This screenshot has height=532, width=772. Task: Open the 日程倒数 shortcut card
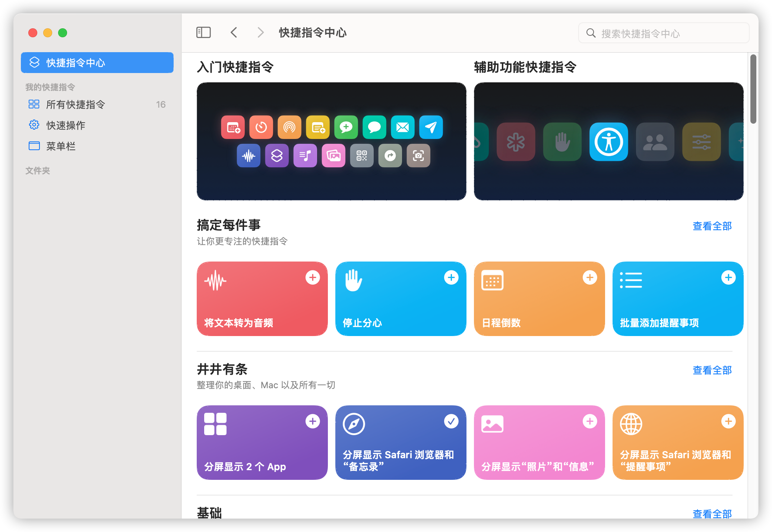click(x=540, y=299)
